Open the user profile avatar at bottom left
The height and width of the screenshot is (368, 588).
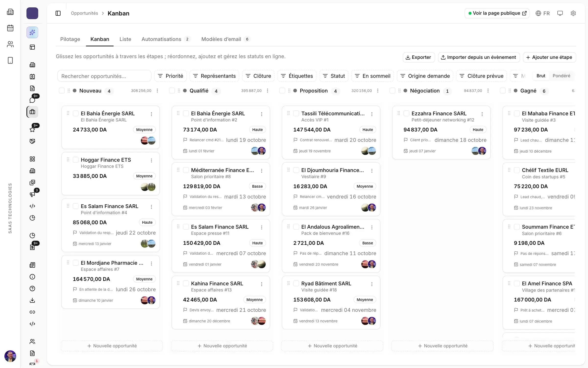pyautogui.click(x=10, y=356)
